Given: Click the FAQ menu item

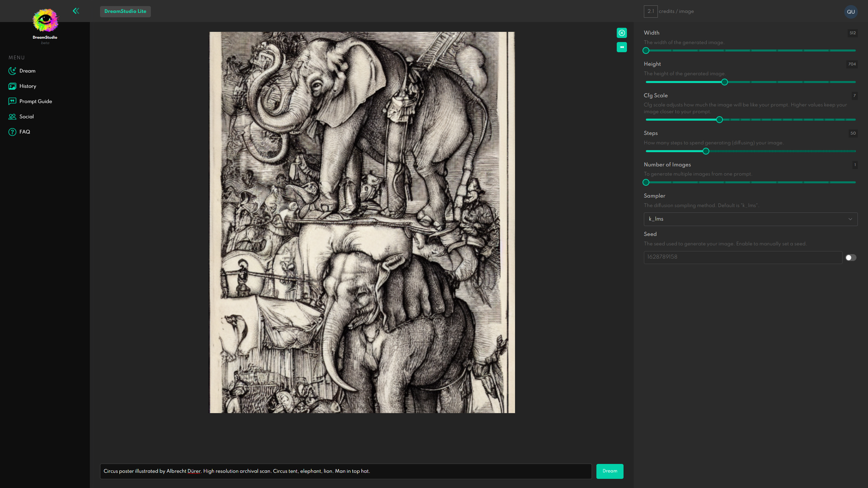Looking at the screenshot, I should [24, 132].
